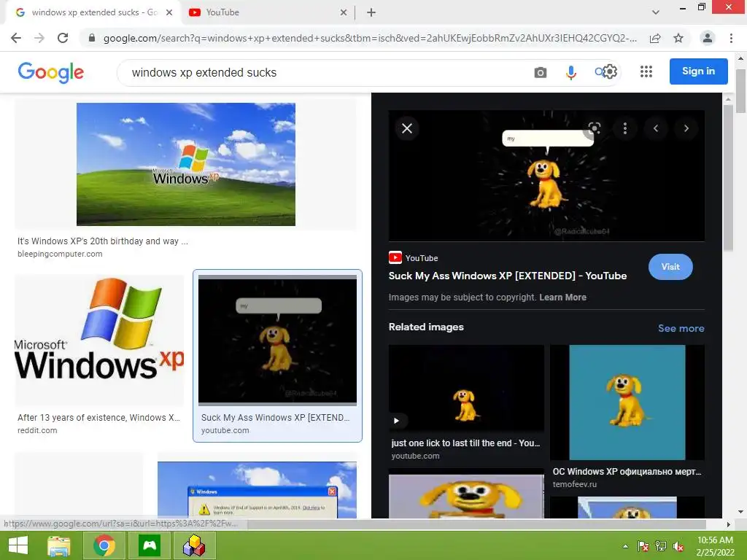Click the page vertical scrollbar thumb

[x=740, y=91]
